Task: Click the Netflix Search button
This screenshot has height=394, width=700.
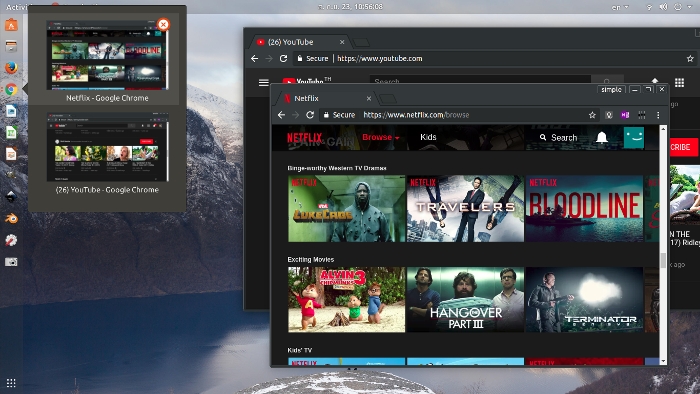Action: click(x=558, y=138)
